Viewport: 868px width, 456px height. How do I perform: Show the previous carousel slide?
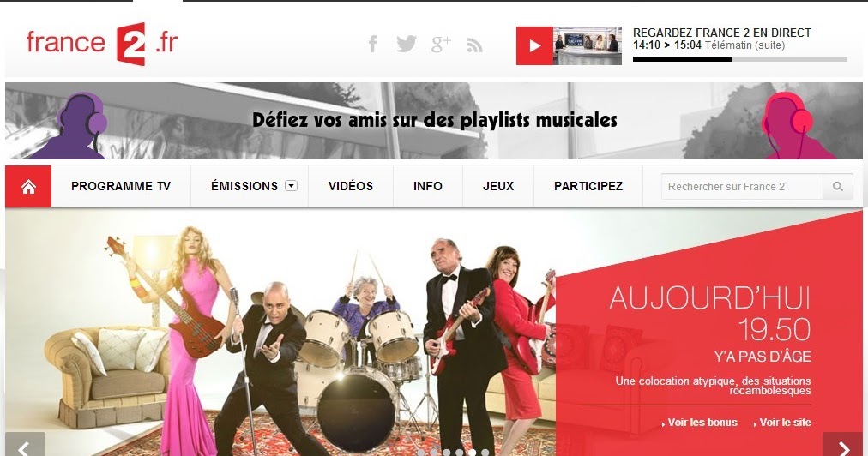25,445
